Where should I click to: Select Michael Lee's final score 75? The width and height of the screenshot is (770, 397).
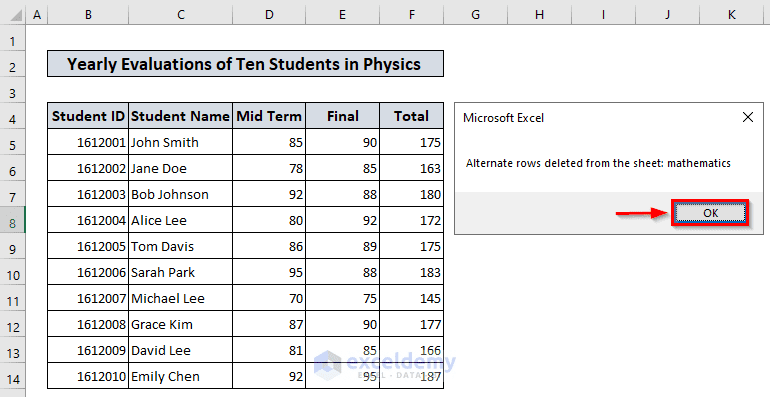[x=342, y=298]
